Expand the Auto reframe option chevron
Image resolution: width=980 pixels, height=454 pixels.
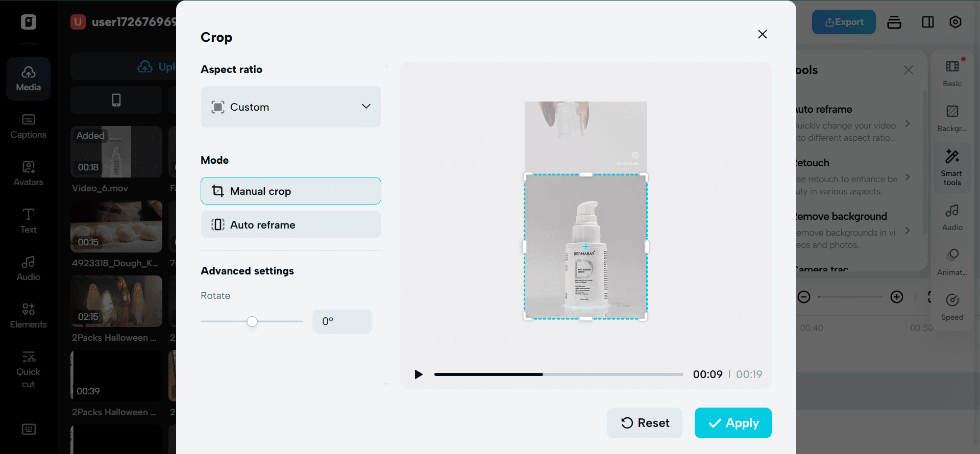click(908, 123)
